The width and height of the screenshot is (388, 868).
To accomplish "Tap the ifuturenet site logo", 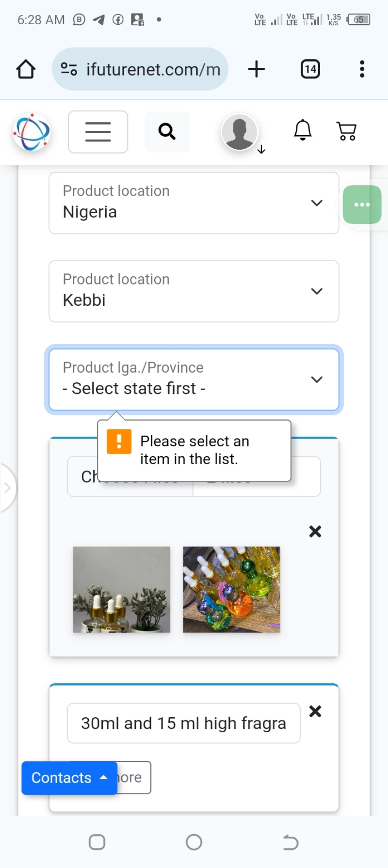I will (32, 132).
